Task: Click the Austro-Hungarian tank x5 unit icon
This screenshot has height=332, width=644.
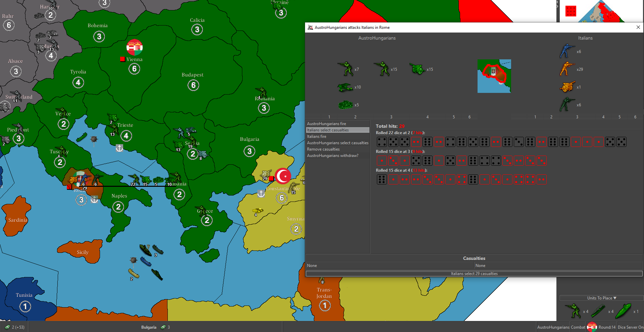Action: point(345,105)
